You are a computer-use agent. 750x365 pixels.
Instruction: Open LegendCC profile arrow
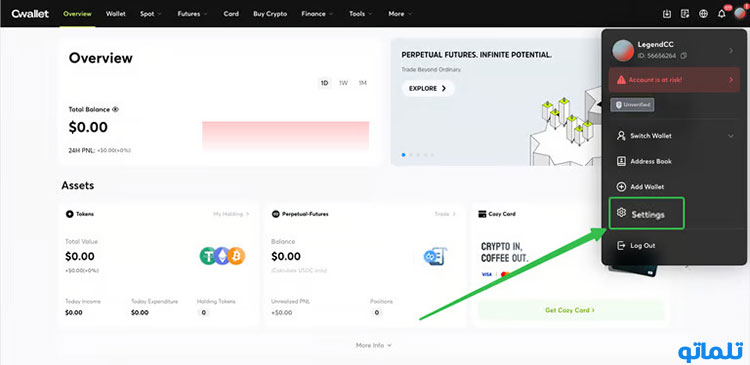tap(731, 50)
